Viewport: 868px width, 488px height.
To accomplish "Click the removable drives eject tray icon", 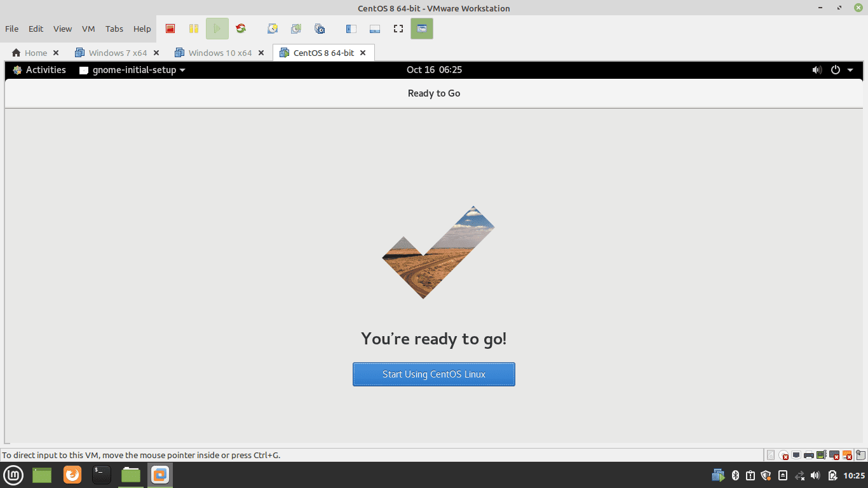I will [783, 475].
